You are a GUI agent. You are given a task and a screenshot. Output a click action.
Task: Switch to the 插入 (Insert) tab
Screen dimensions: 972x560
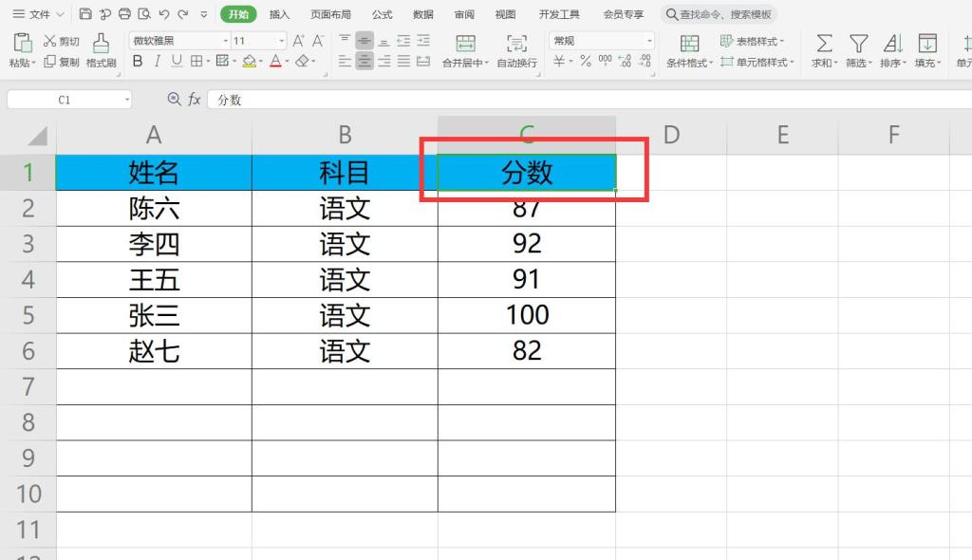pyautogui.click(x=279, y=14)
